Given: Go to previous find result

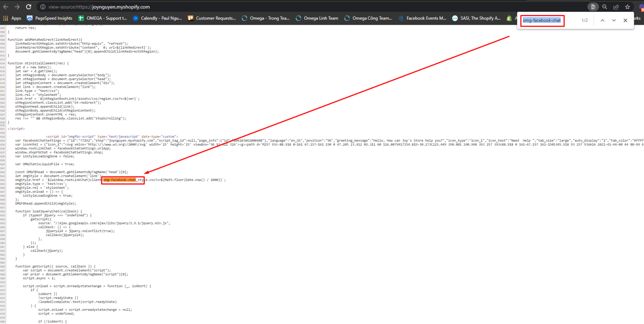Looking at the screenshot, I should pyautogui.click(x=603, y=21).
